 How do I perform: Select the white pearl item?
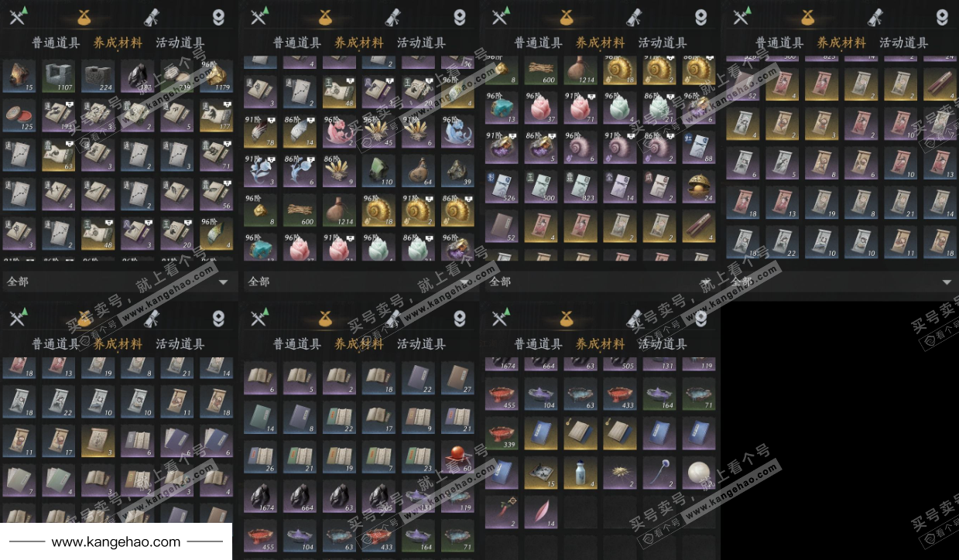[699, 473]
